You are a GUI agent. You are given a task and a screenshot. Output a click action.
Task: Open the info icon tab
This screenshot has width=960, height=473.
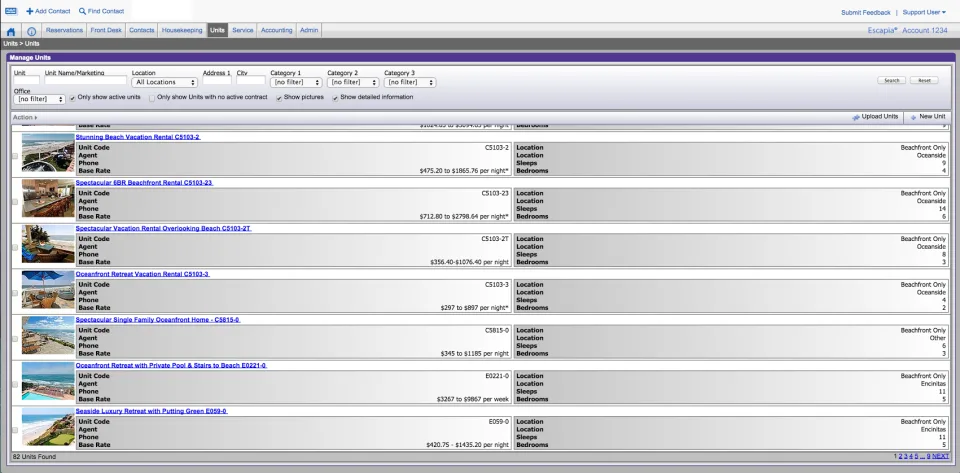(31, 31)
